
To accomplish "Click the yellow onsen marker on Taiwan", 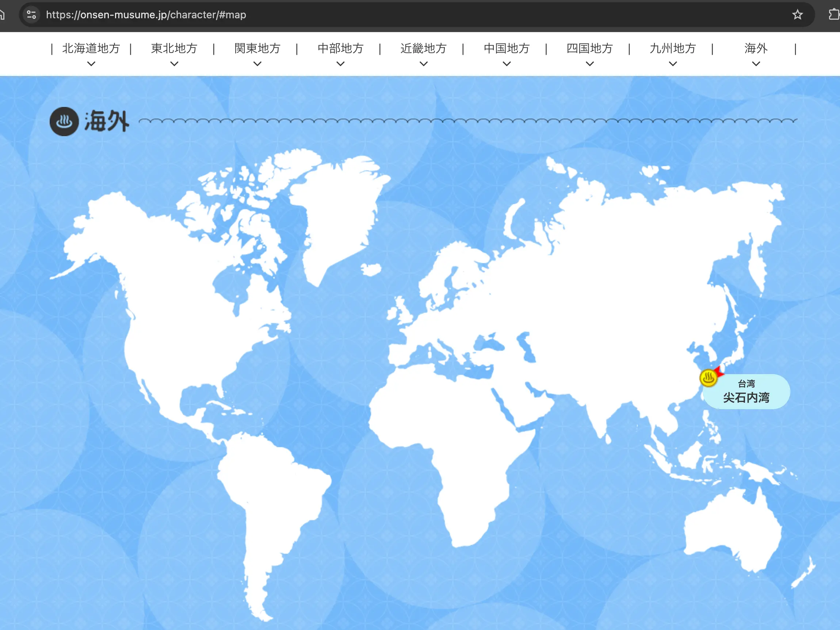I will [708, 378].
